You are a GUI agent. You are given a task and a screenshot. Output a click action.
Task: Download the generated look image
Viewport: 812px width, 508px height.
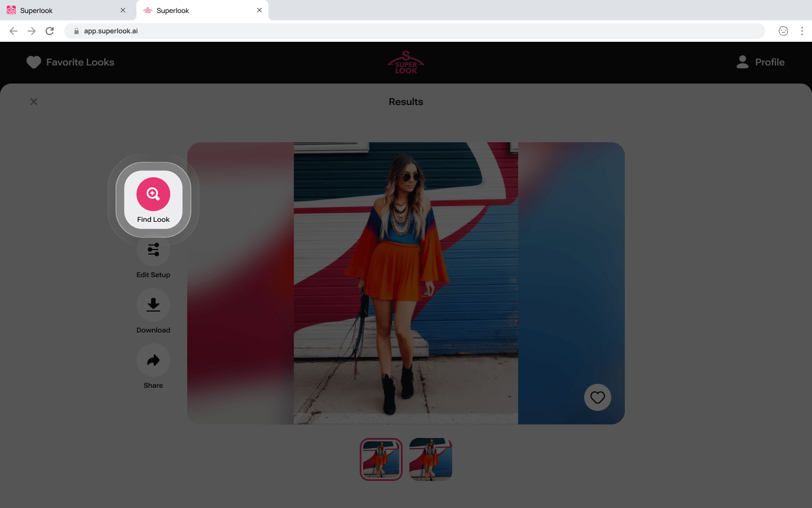[x=153, y=305]
